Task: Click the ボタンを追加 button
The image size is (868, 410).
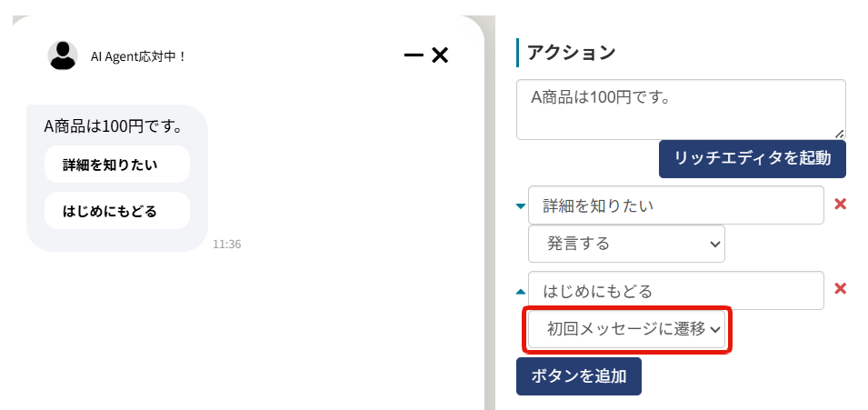Action: (578, 376)
